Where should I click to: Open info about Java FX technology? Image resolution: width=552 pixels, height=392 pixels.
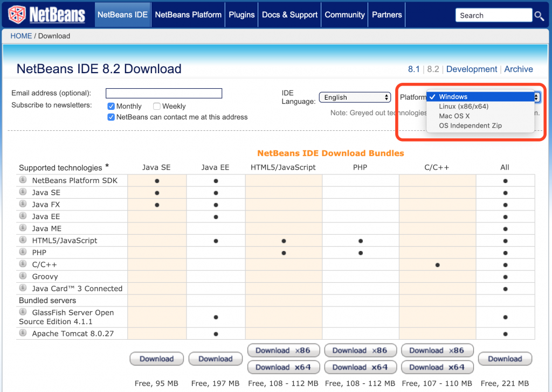coord(22,204)
